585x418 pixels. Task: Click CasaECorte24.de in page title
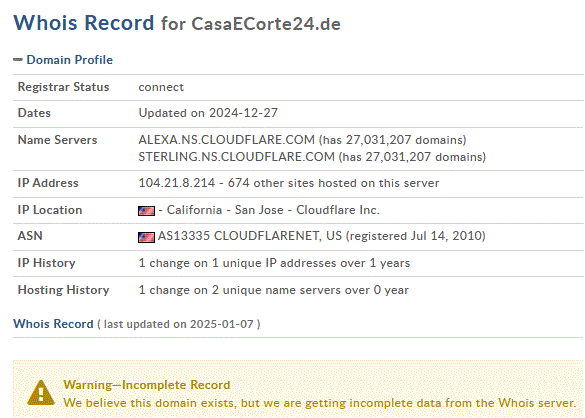coord(266,24)
